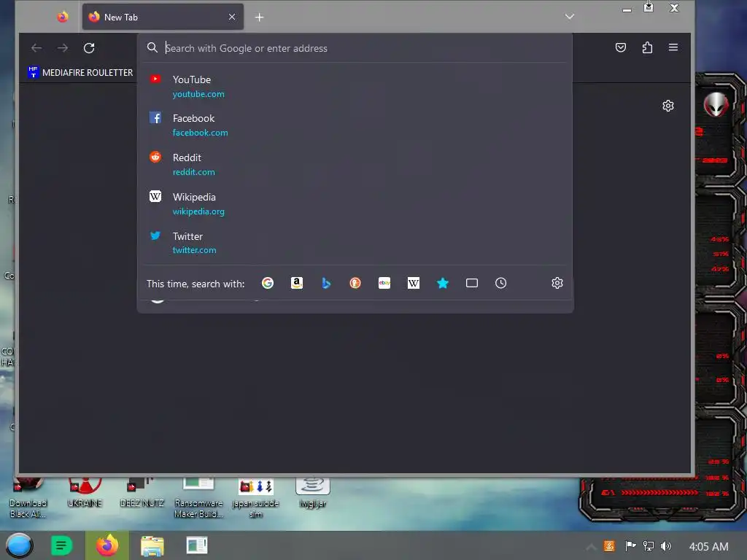Image resolution: width=747 pixels, height=560 pixels.
Task: Open search settings gear in dropdown
Action: 557,284
